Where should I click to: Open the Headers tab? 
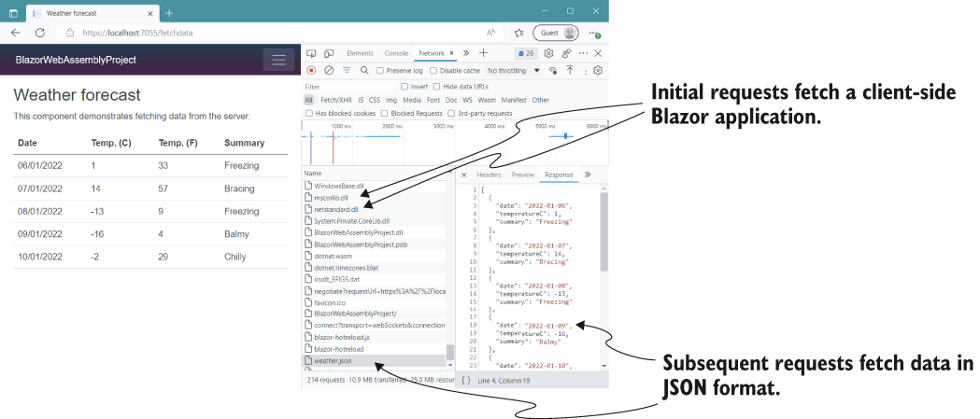(x=489, y=175)
